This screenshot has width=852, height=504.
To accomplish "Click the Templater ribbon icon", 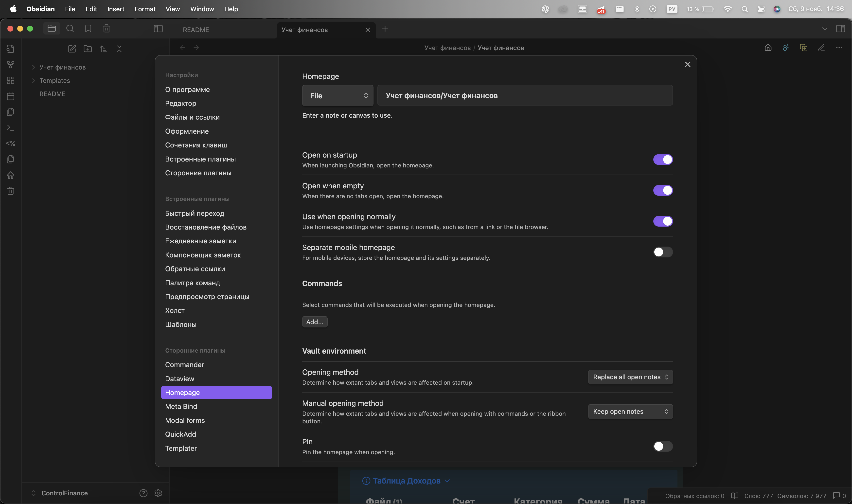I will point(11,144).
